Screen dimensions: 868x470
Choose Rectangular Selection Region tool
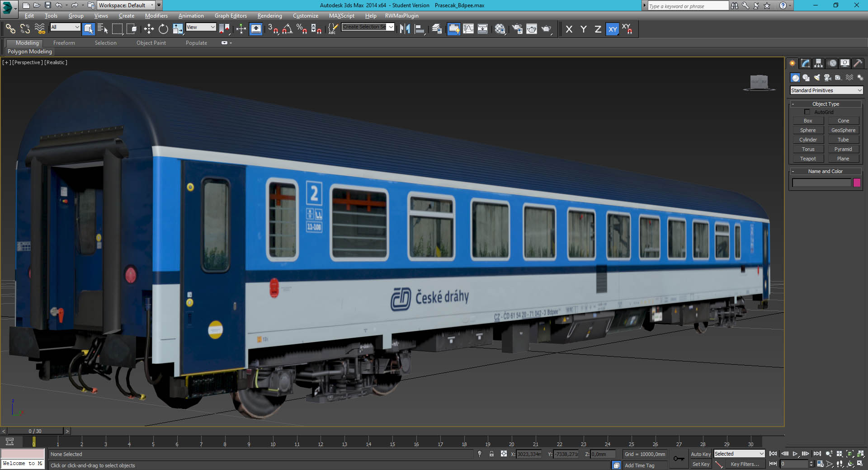(x=117, y=29)
